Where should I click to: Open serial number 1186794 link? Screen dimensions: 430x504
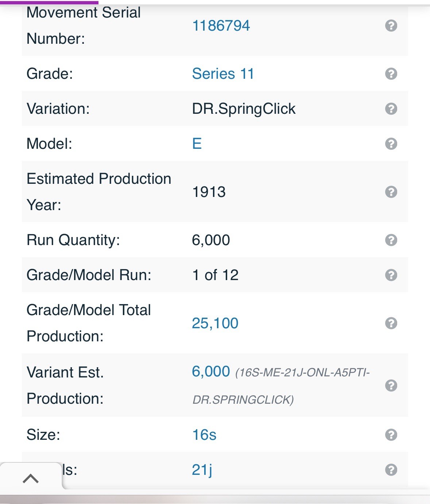221,26
